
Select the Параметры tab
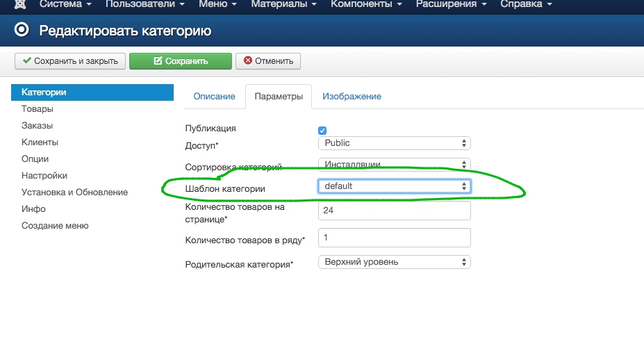[x=279, y=97]
